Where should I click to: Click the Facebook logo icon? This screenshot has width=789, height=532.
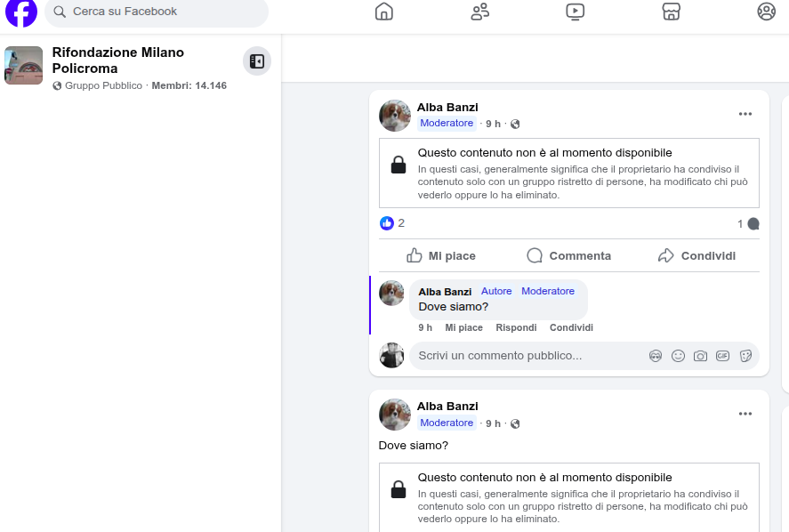click(x=21, y=12)
